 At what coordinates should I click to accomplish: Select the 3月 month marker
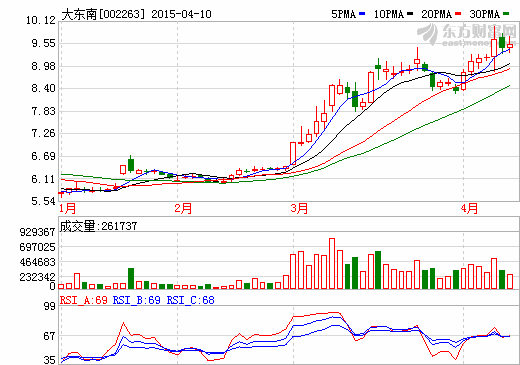click(x=299, y=208)
